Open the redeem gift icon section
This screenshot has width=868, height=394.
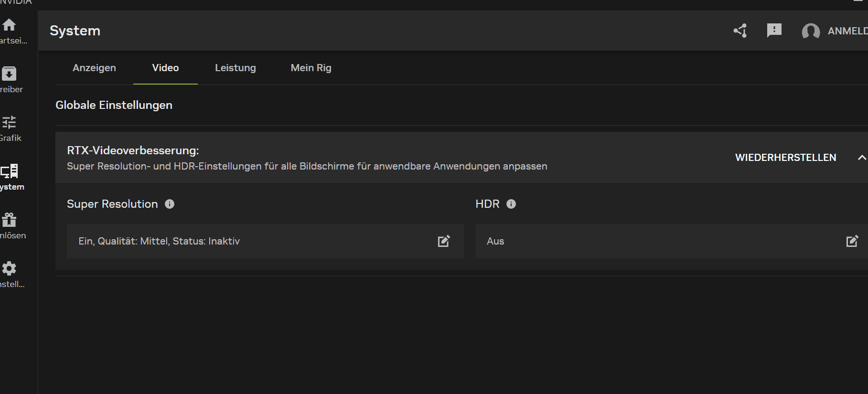[x=9, y=220]
